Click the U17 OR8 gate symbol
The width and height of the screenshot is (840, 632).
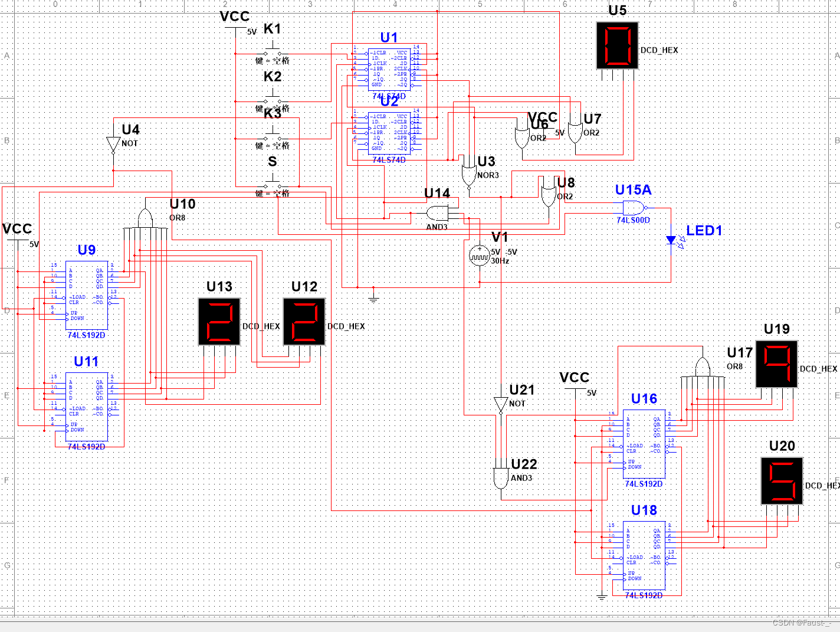coord(702,367)
